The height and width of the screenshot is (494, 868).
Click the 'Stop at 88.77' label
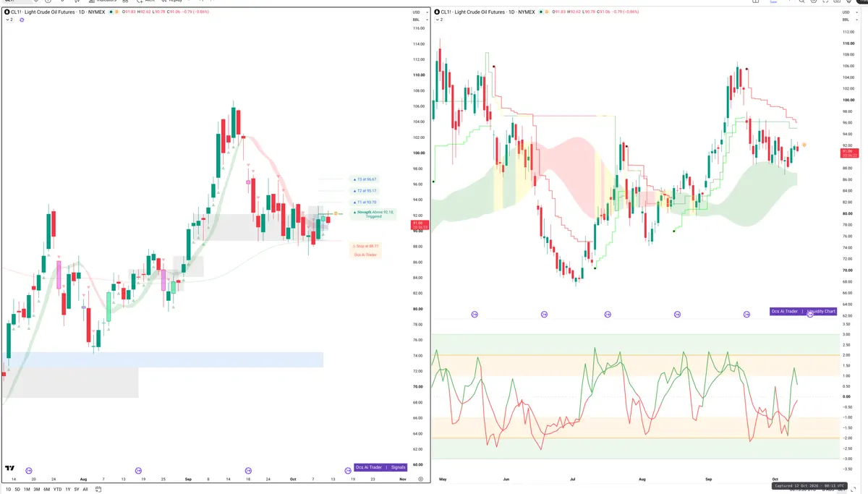click(x=365, y=246)
